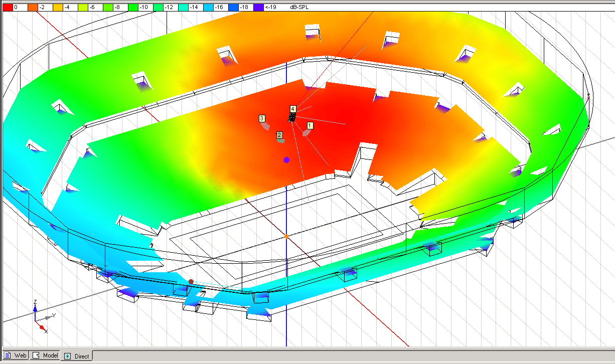This screenshot has width=615, height=364.
Task: Click the orange -2 dB legend swatch
Action: click(33, 8)
